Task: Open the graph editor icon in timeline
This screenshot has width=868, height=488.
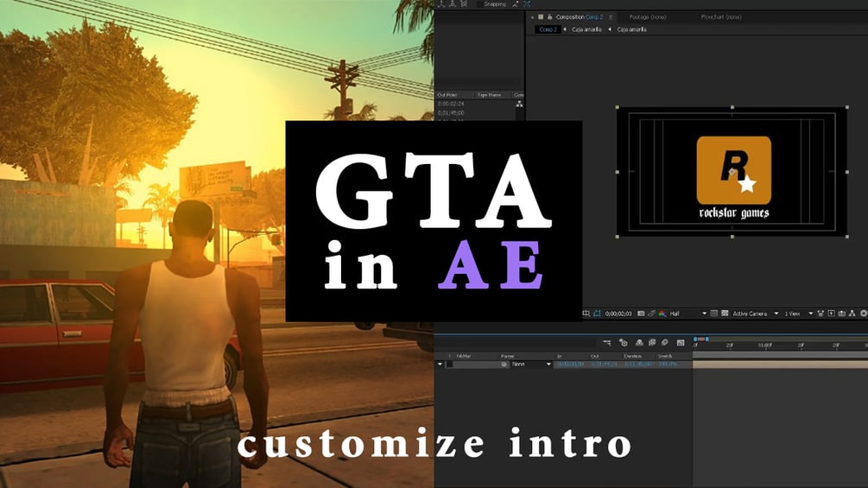Action: coord(681,343)
